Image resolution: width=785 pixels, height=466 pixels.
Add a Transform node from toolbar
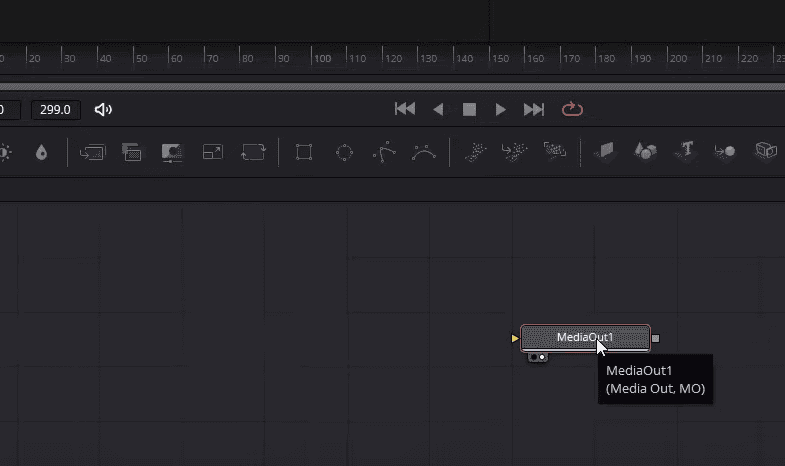coord(253,152)
